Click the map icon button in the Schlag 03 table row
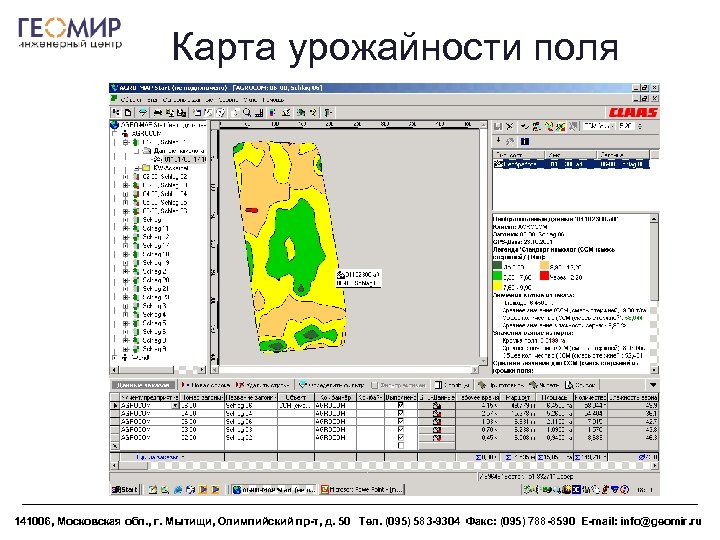Viewport: 720px width, 540px height. coord(437,430)
